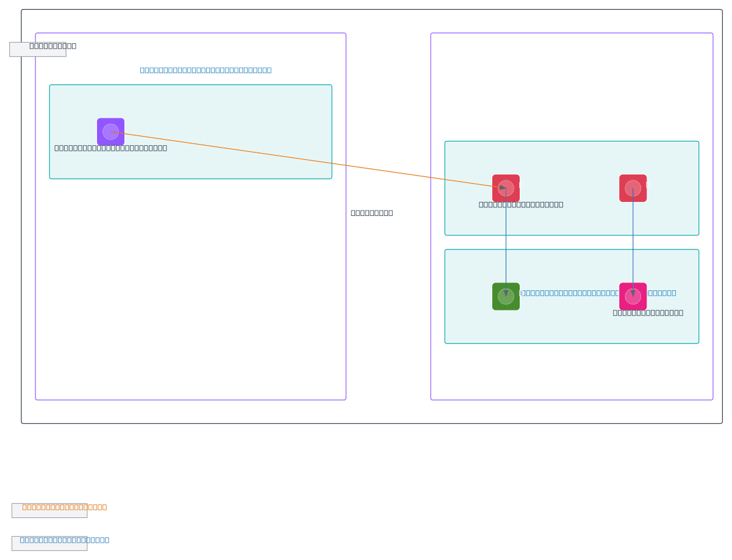Click the blue text label beside green node

[x=567, y=293]
